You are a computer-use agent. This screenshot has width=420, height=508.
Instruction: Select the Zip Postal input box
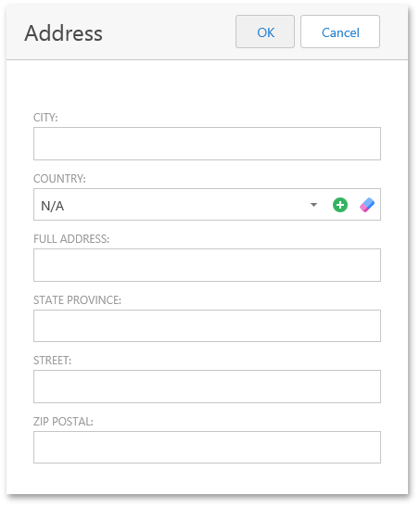click(207, 448)
